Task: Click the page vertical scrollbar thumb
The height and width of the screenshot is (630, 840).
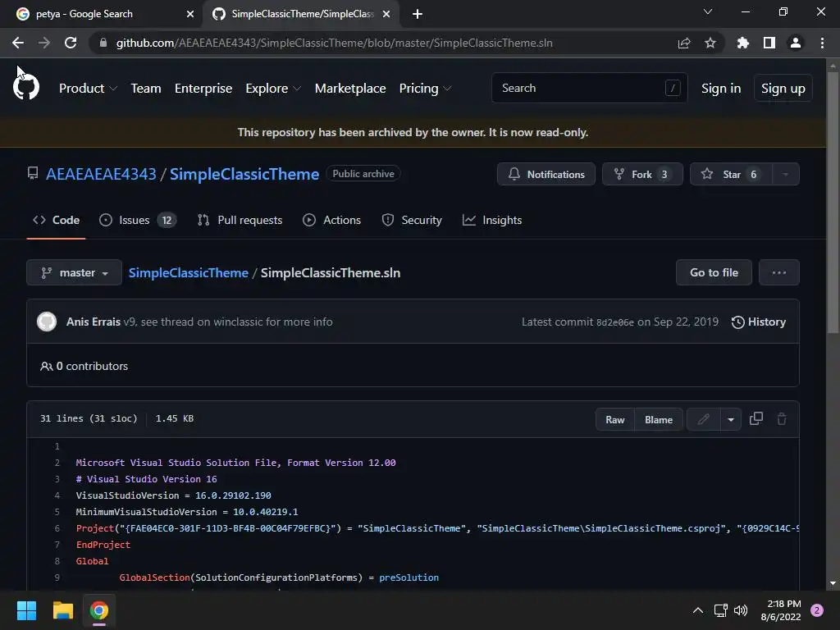Action: 833,203
